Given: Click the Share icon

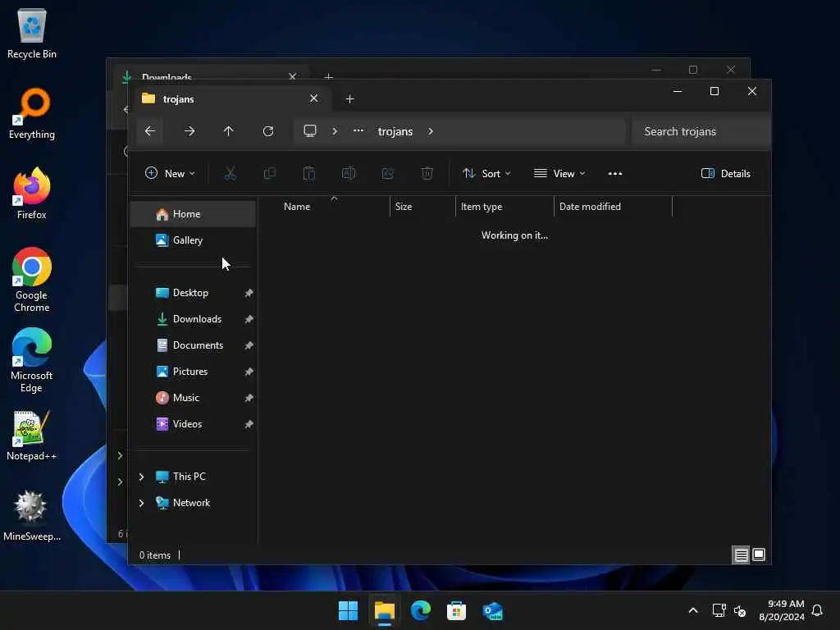Looking at the screenshot, I should pos(388,174).
